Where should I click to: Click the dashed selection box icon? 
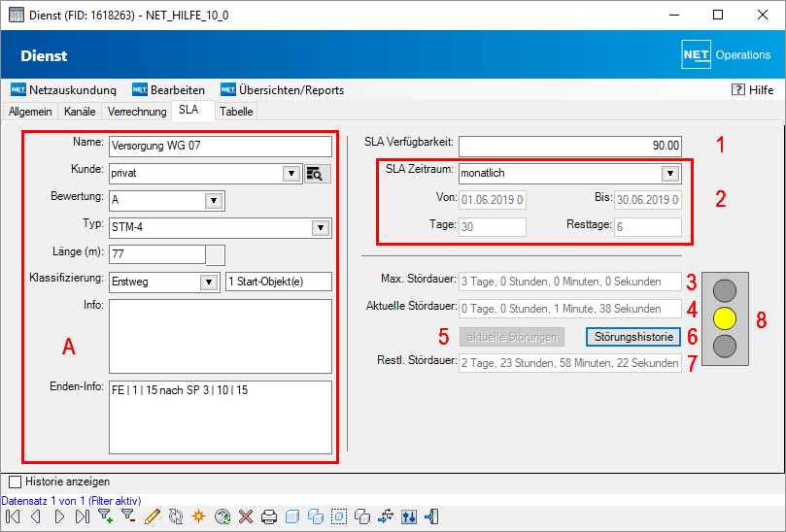(x=339, y=516)
